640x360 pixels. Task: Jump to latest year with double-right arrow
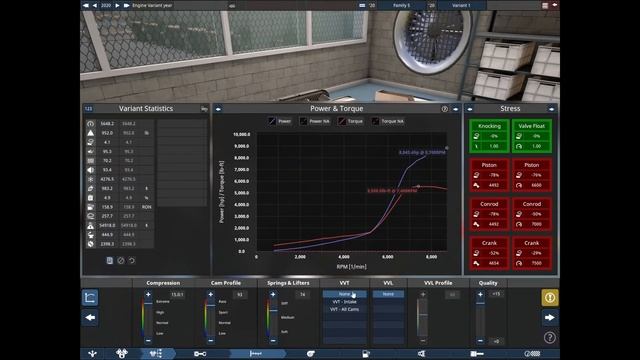coord(127,5)
